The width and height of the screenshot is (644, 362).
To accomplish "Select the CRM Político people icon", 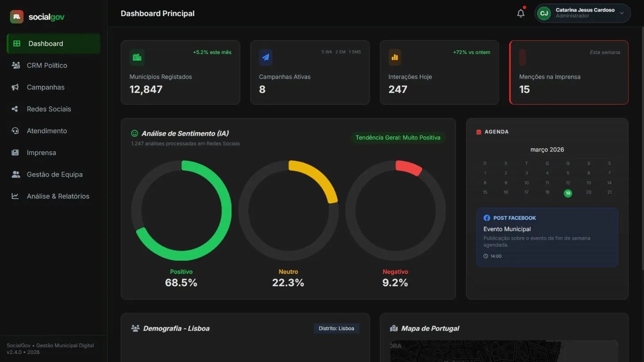I will click(x=16, y=65).
